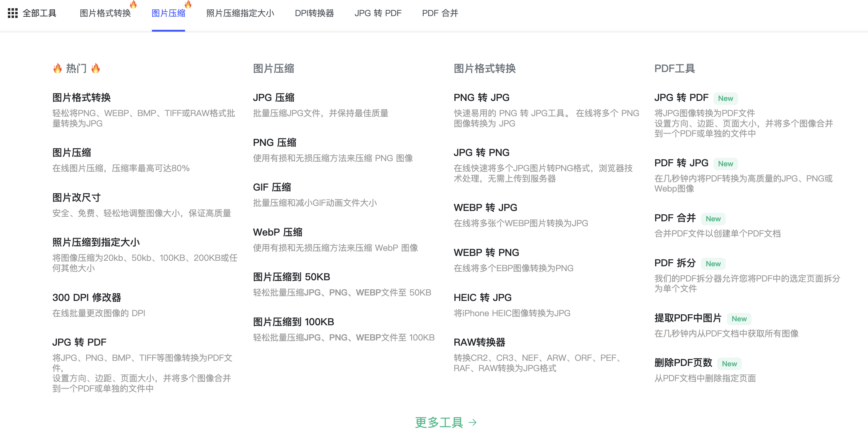
Task: Select the 图片压缩 tab in the navbar
Action: [168, 13]
